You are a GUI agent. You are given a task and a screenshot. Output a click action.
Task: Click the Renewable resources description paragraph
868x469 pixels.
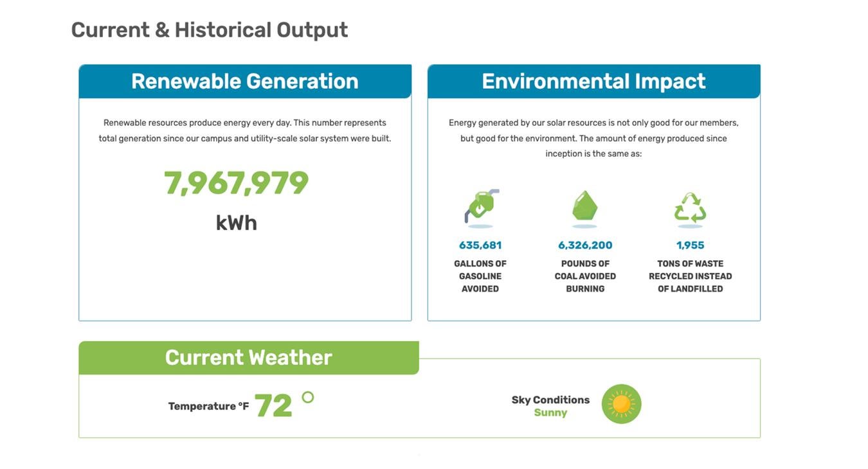click(245, 130)
